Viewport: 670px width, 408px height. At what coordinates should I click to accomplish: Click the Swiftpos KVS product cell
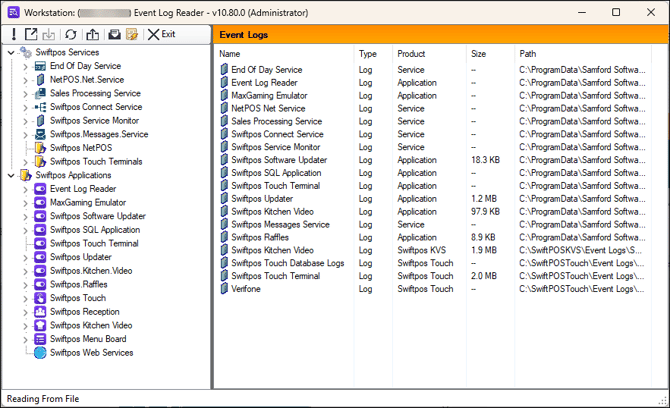pyautogui.click(x=421, y=250)
